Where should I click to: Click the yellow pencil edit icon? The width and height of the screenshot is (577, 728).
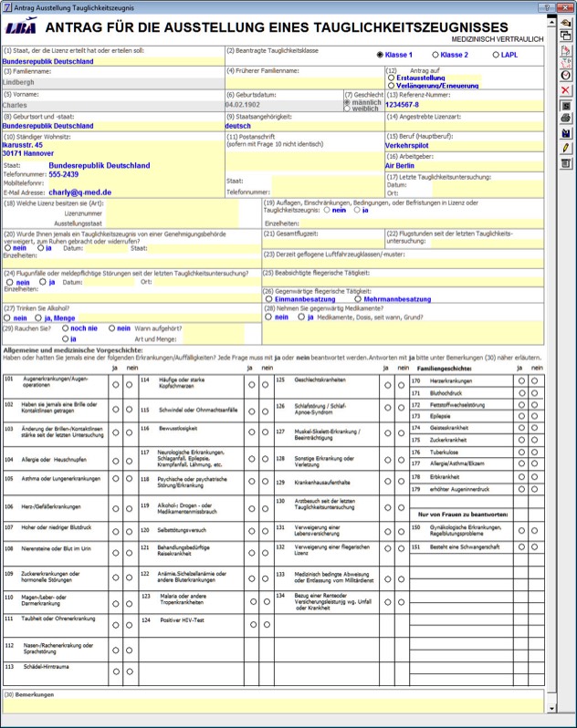click(x=566, y=148)
